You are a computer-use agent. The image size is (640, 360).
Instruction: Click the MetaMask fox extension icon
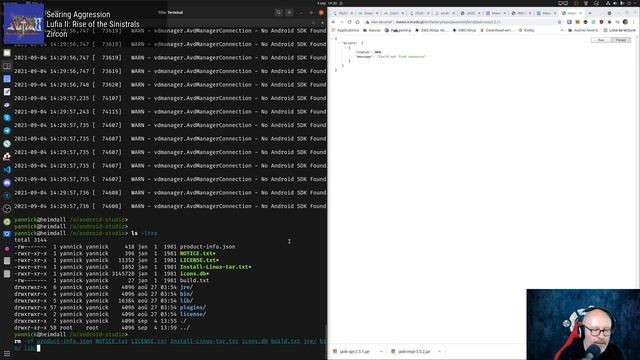pyautogui.click(x=577, y=22)
